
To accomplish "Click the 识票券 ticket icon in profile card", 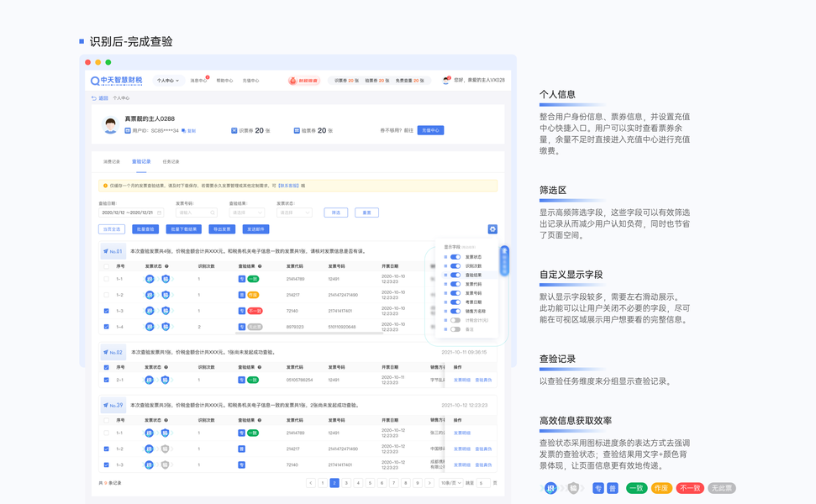I will pos(234,130).
